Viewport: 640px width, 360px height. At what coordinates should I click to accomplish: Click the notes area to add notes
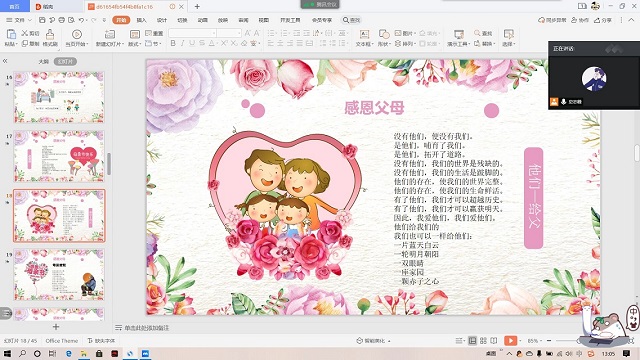(147, 327)
